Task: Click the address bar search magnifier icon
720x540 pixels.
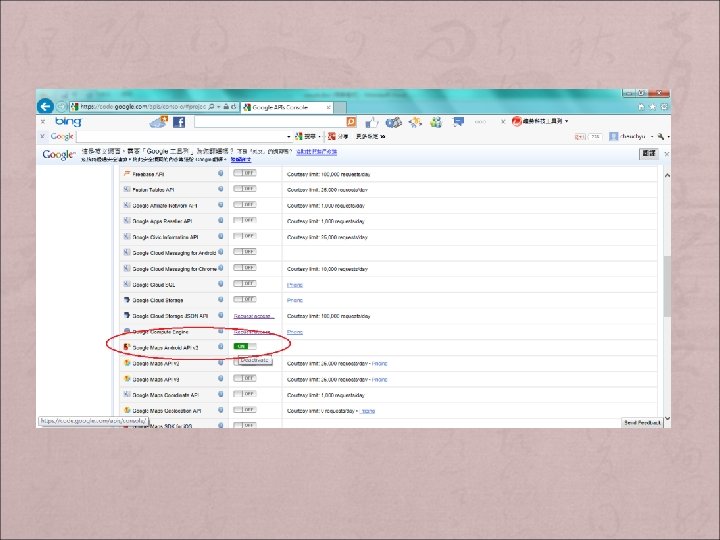Action: [211, 107]
